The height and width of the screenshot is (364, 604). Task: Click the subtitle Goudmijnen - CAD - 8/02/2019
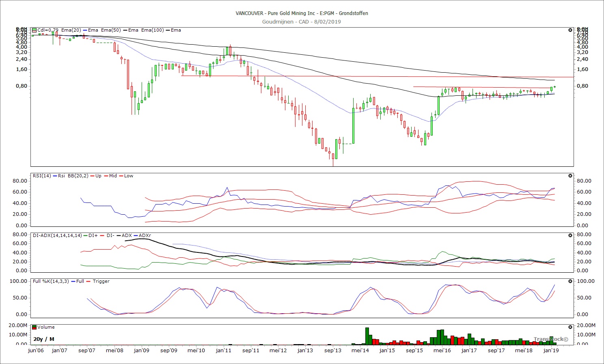tap(302, 22)
